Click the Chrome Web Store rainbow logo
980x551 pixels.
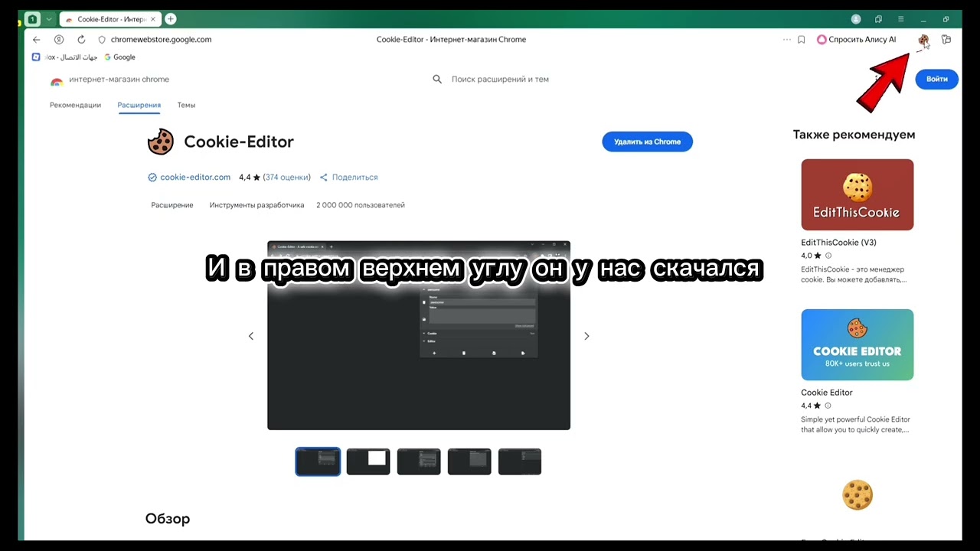tap(57, 80)
